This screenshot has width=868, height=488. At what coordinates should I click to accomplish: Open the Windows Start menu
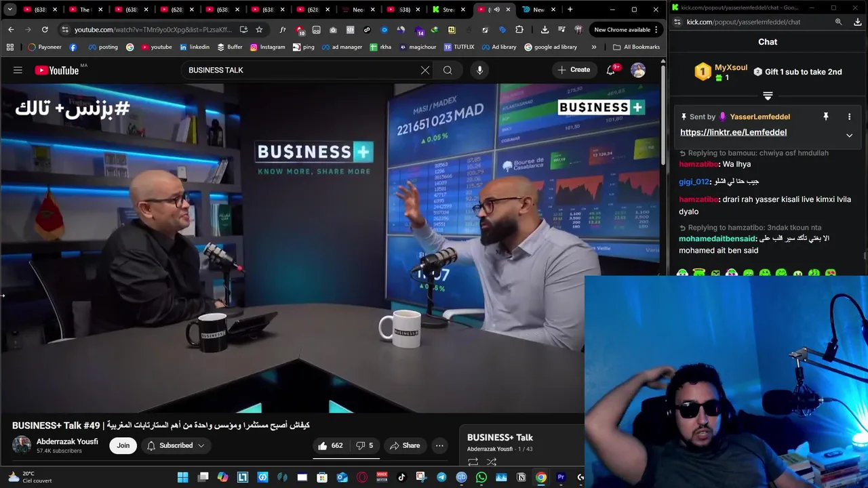[x=182, y=478]
